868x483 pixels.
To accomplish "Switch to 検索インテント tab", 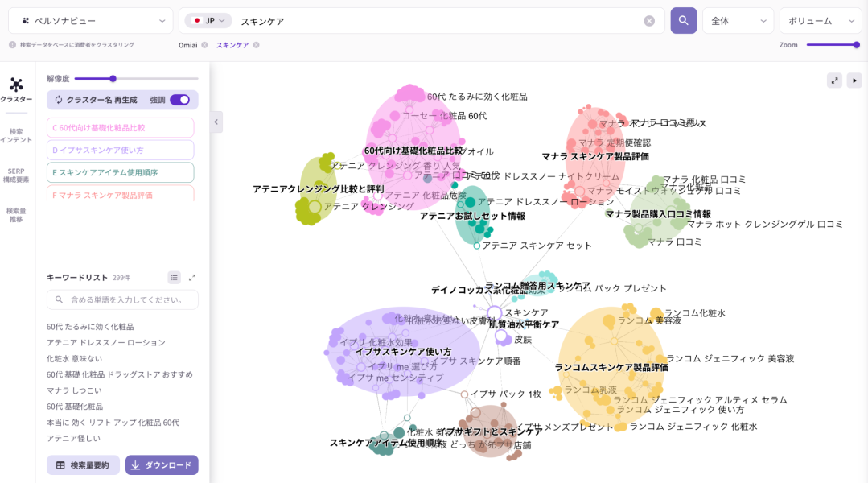I will (x=16, y=135).
